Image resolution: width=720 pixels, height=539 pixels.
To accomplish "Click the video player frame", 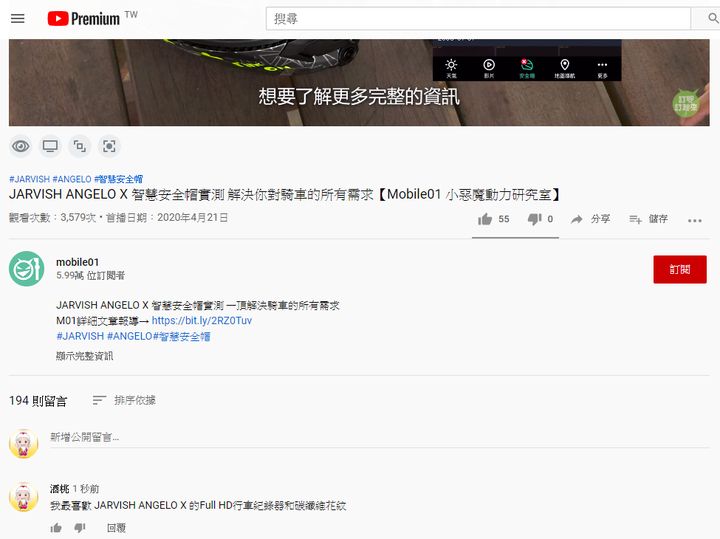I will 359,83.
